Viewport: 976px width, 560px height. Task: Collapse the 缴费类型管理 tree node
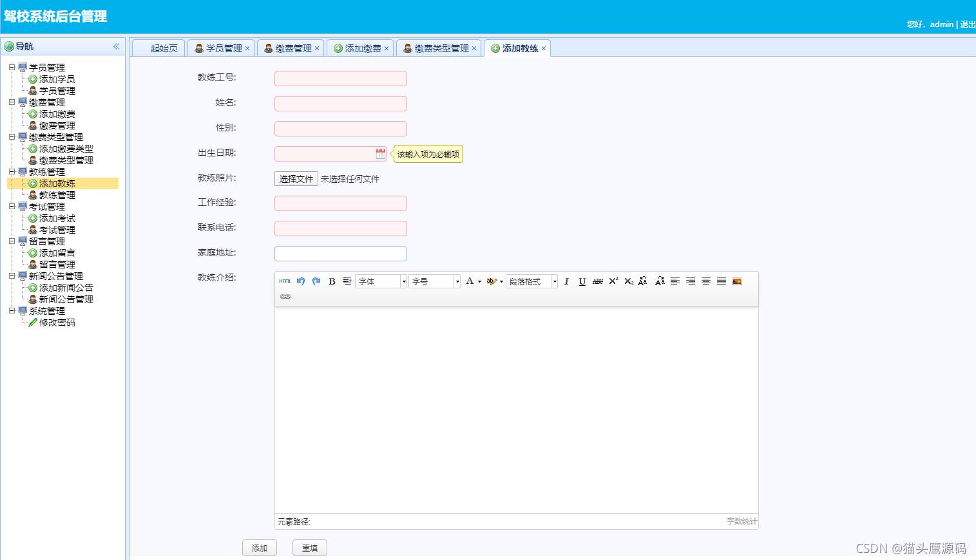tap(12, 136)
